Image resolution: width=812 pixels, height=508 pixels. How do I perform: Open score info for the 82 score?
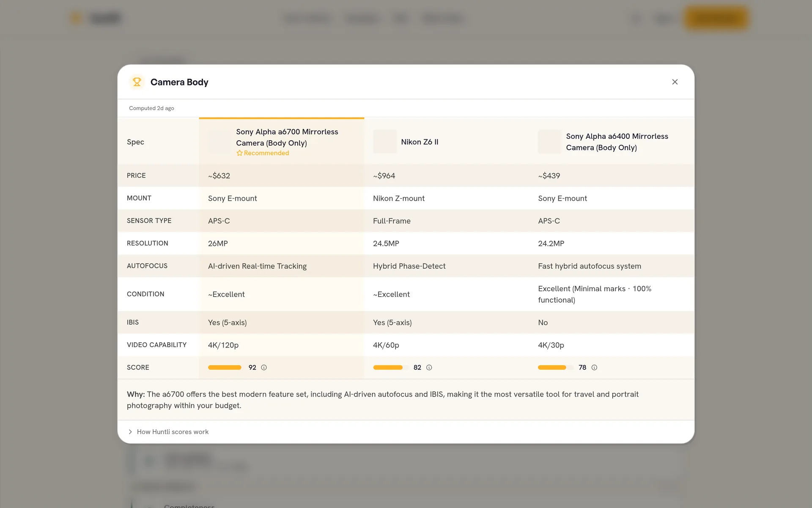coord(429,367)
